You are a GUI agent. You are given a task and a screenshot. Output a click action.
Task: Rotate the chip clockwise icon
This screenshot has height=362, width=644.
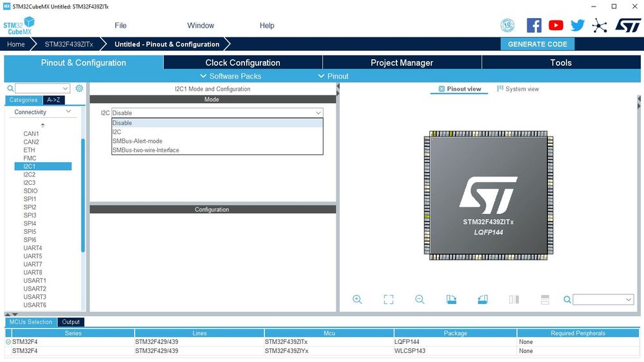coord(451,300)
